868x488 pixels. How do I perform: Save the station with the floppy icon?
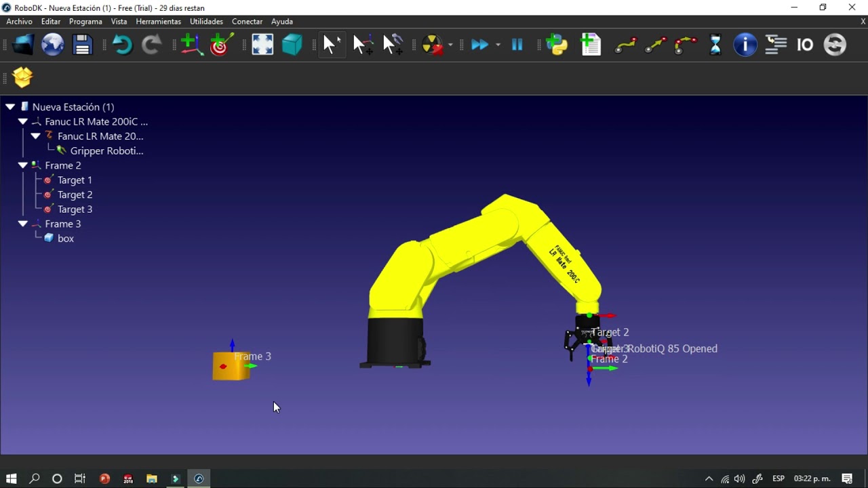(x=83, y=45)
